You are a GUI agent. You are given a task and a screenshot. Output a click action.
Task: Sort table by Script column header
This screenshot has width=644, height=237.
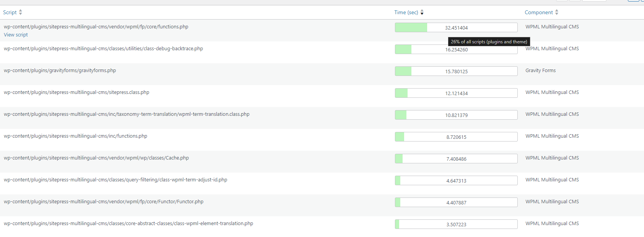10,12
